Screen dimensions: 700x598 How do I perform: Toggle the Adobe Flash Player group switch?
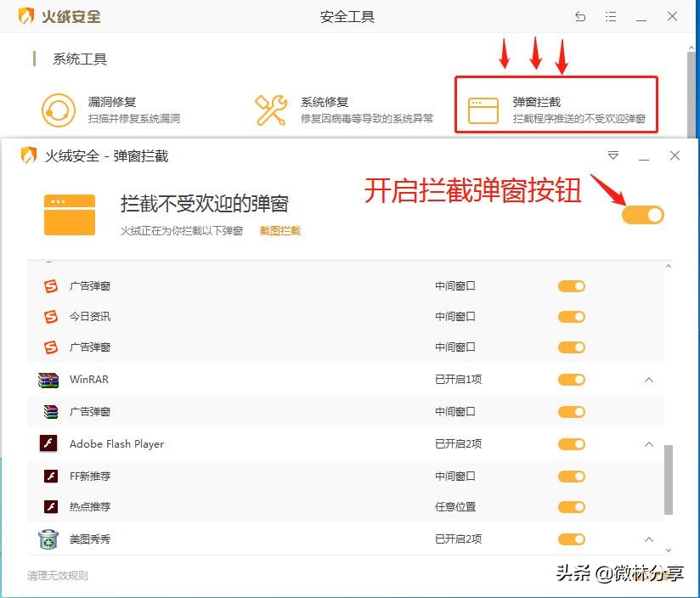572,444
